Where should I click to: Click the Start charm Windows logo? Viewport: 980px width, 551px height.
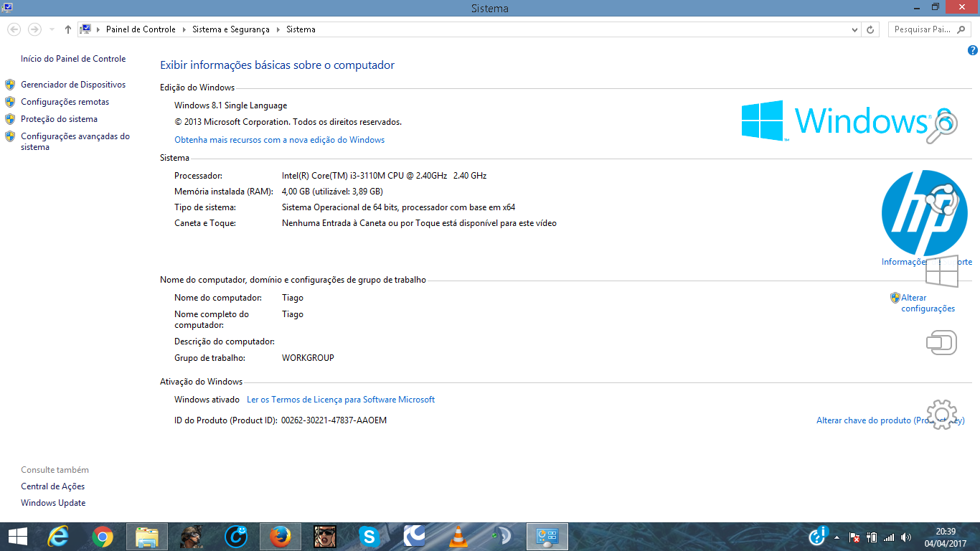point(941,270)
